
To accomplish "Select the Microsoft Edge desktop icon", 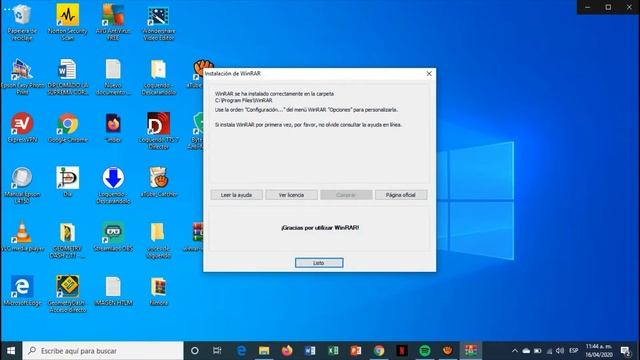I will (x=22, y=291).
